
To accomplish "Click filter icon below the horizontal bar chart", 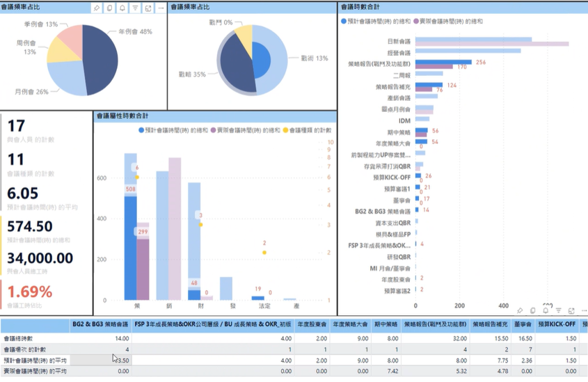I will click(558, 310).
